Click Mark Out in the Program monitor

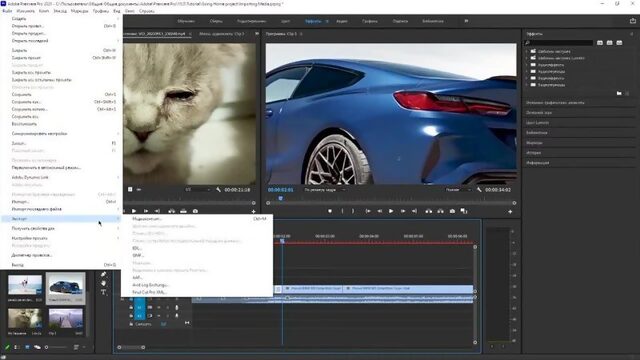click(353, 211)
